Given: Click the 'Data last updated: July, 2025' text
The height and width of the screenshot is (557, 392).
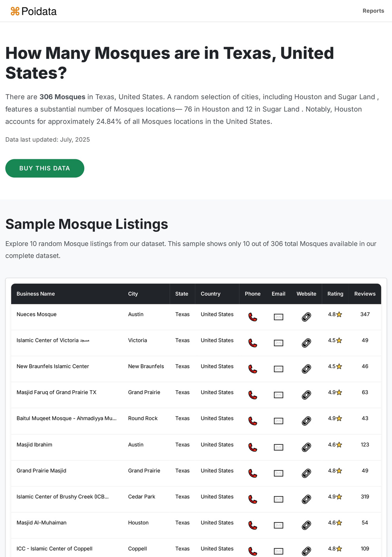Looking at the screenshot, I should click(47, 140).
